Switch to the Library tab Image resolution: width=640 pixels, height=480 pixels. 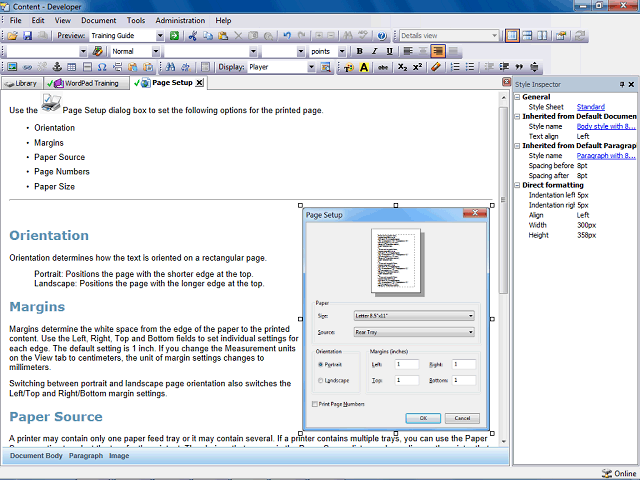coord(22,83)
